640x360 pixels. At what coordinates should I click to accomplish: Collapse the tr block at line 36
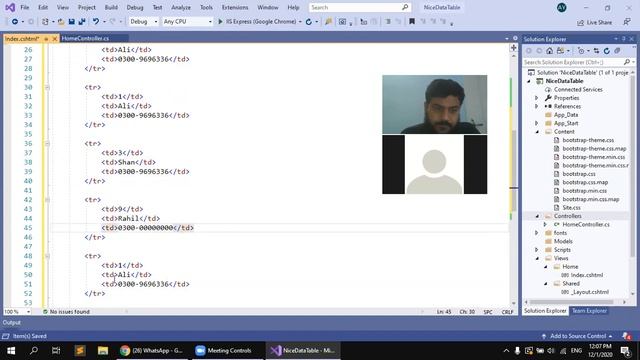[47, 144]
